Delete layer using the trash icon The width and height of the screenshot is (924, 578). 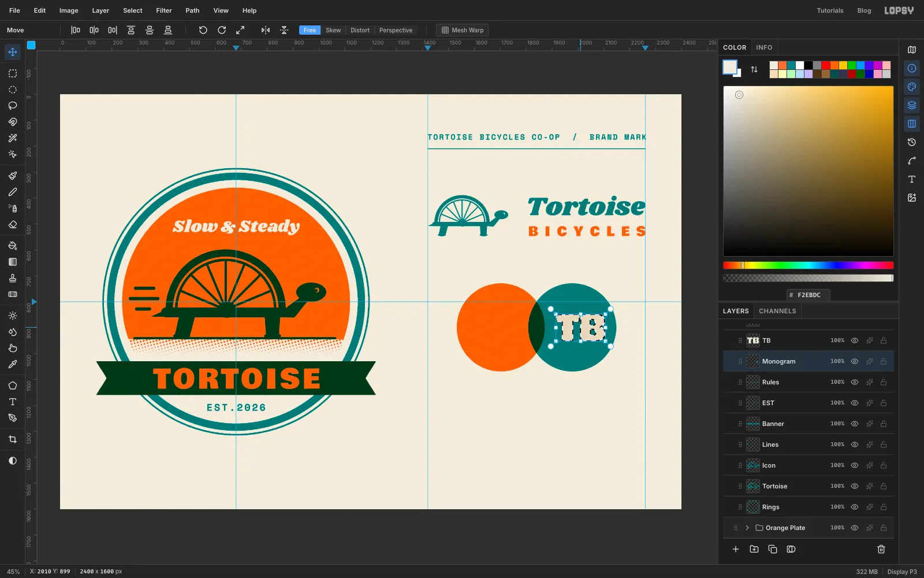click(881, 549)
